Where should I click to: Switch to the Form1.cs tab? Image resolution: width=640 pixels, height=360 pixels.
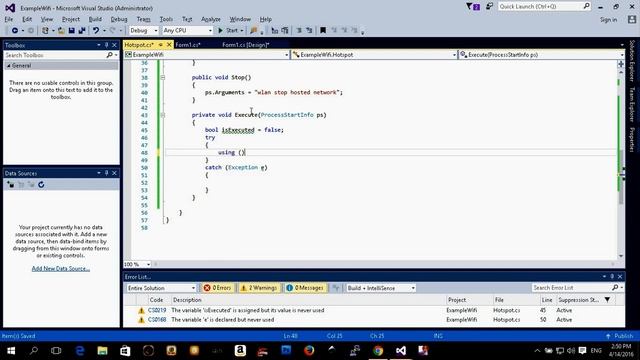click(x=188, y=45)
